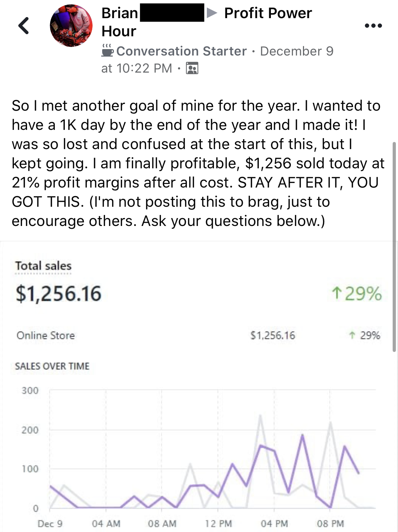Click the right-side scrollbar
The height and width of the screenshot is (532, 398).
coord(394,247)
